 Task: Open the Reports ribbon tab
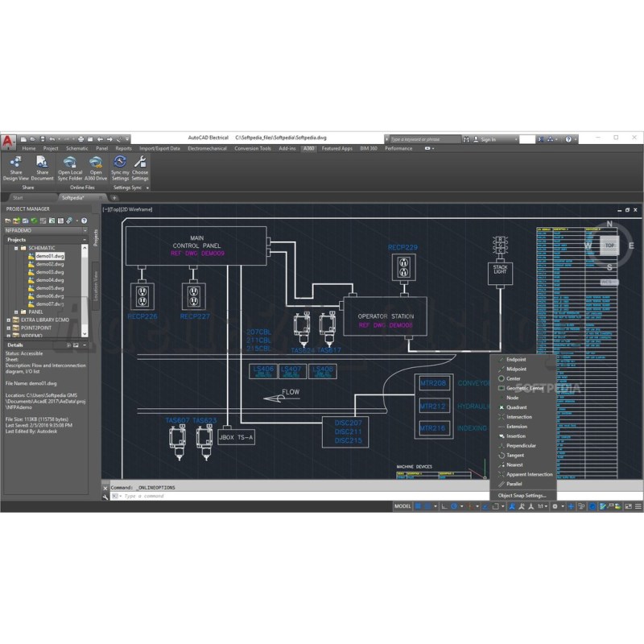pos(123,148)
